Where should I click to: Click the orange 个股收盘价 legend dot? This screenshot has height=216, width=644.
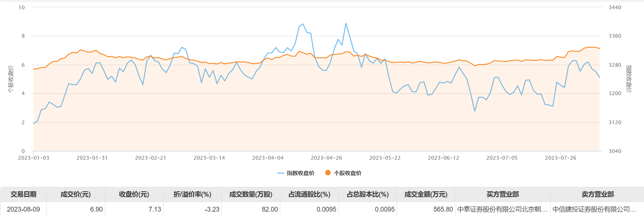(328, 173)
